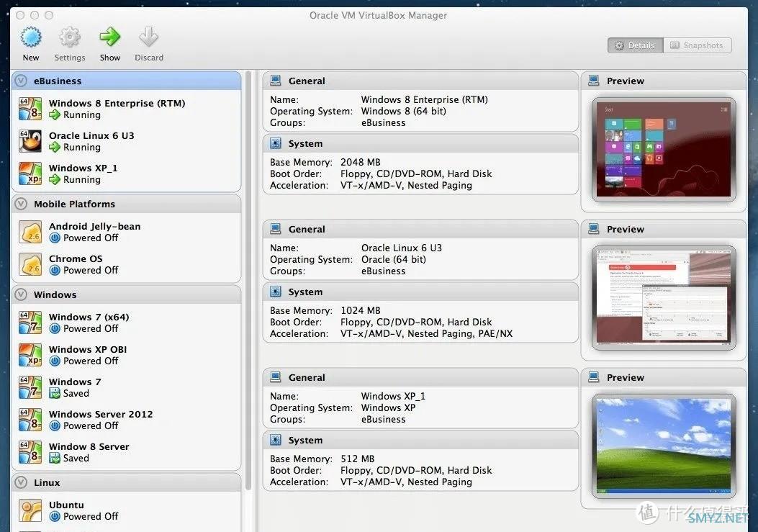Click Saved state icon for Windows 7
The image size is (758, 532).
pos(55,394)
